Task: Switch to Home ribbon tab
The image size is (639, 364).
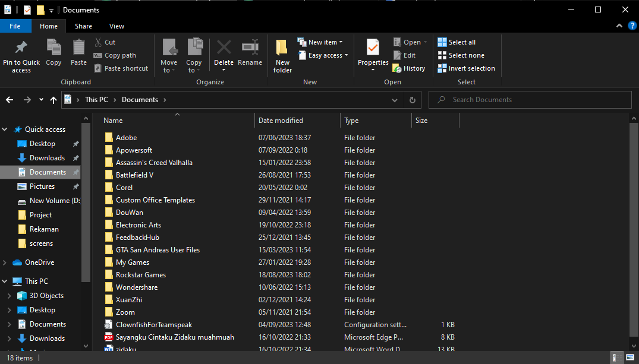Action: click(x=49, y=26)
